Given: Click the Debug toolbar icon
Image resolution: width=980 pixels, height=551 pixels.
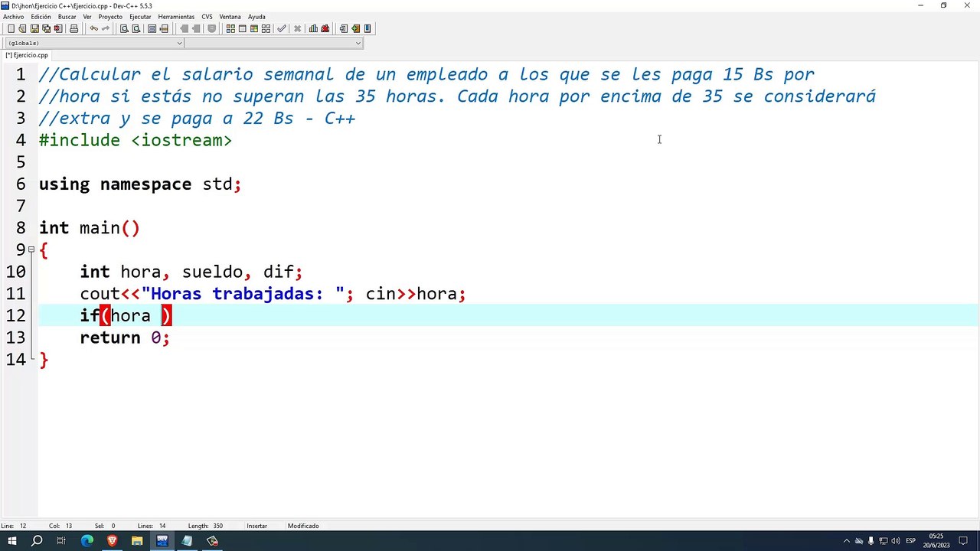Looking at the screenshot, I should 325,28.
